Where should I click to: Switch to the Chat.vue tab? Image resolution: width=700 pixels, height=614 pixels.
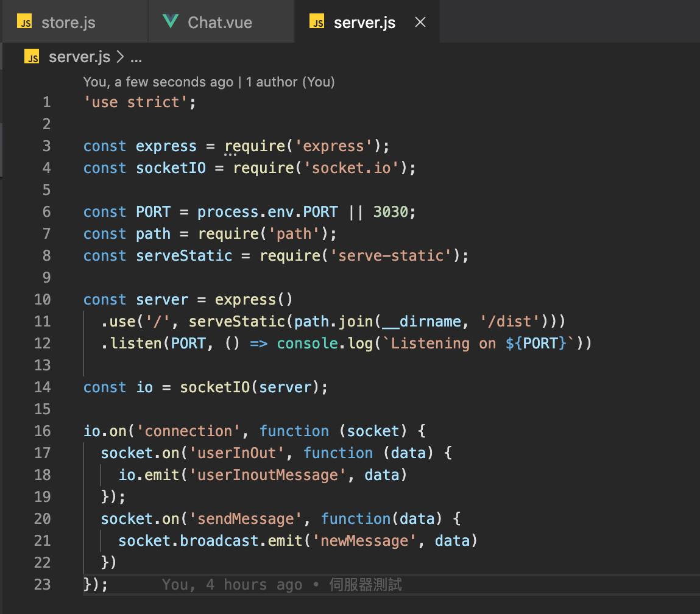221,22
